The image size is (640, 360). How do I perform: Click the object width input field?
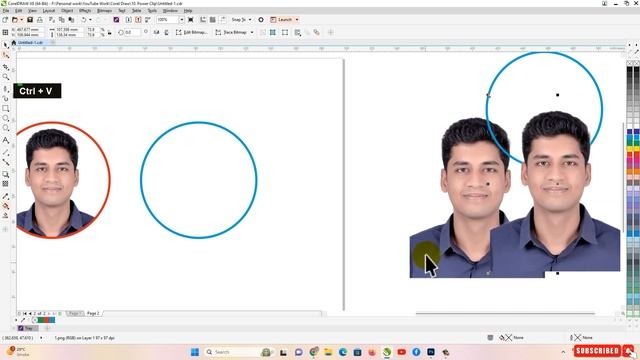[x=69, y=30]
